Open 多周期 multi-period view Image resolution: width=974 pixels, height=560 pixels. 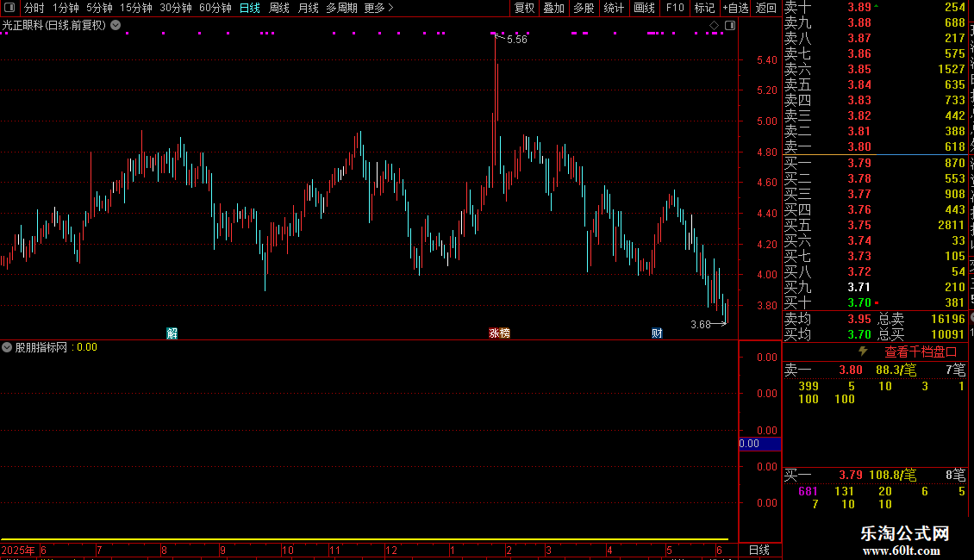(x=341, y=8)
